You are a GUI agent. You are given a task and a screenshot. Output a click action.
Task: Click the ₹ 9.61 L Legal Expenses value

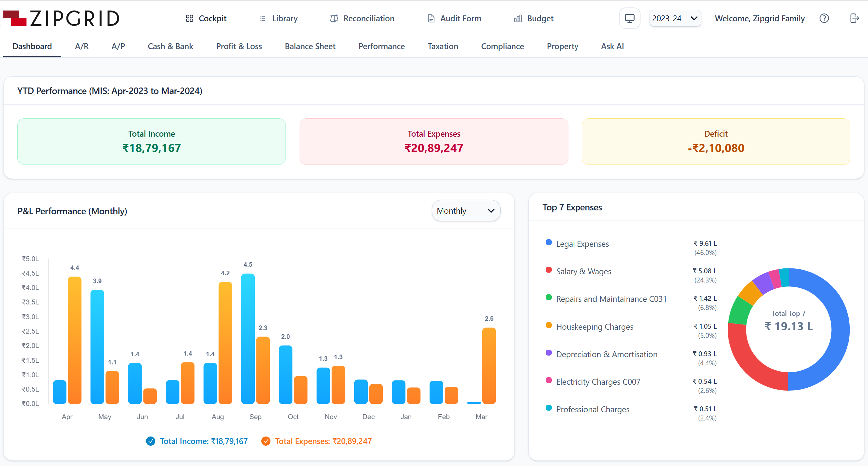705,243
